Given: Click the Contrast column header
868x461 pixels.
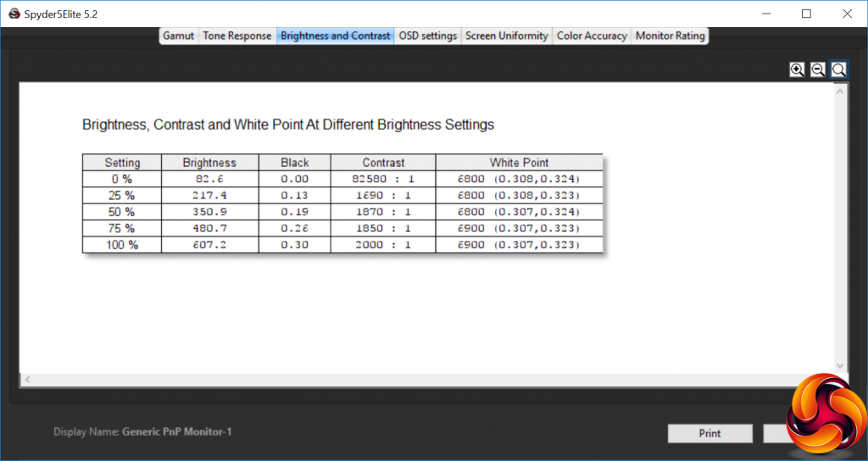Looking at the screenshot, I should coord(383,163).
